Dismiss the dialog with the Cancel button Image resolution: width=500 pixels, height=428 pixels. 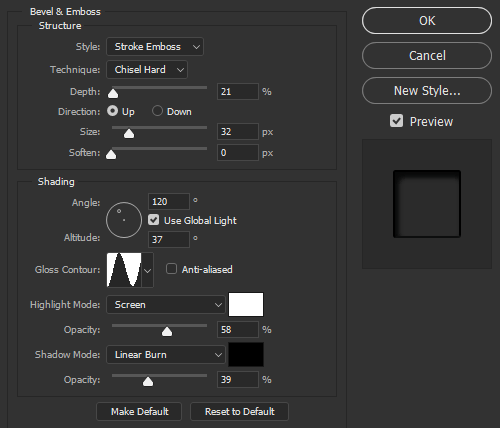tap(427, 56)
